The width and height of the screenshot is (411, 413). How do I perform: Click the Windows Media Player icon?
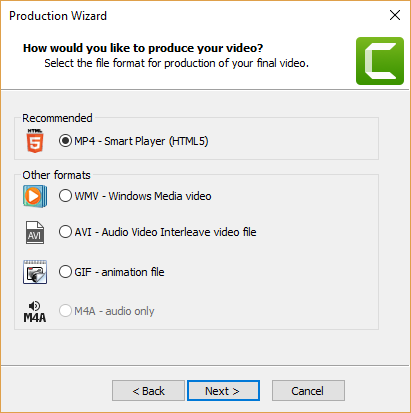point(35,196)
